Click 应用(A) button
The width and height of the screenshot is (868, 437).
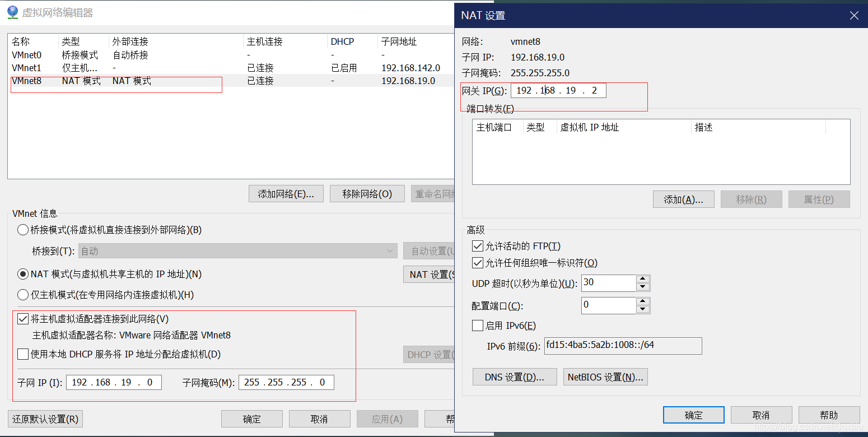click(388, 419)
